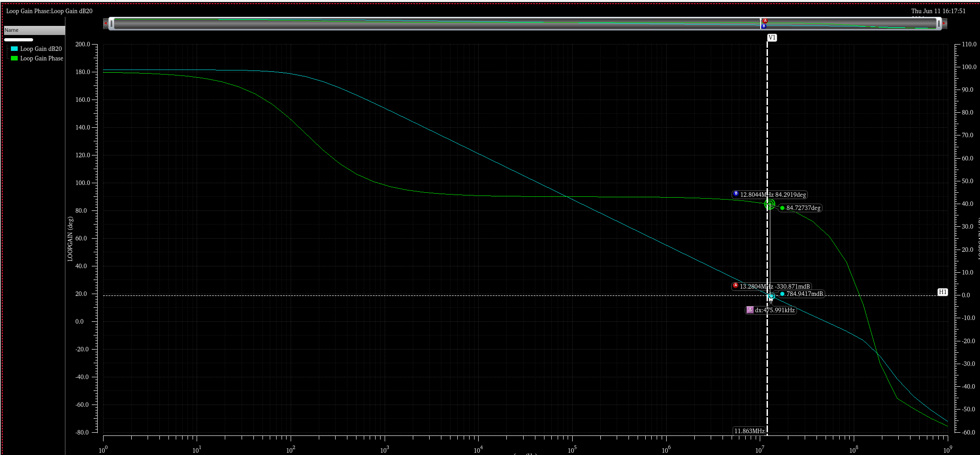
Task: Grab the right handle of the zoom bar
Action: click(939, 23)
